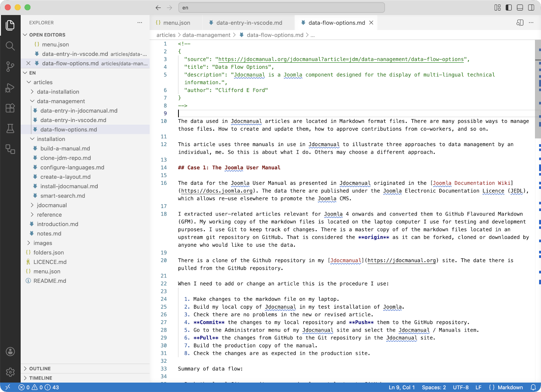541x392 pixels.
Task: Change end of line sequence LF
Action: tap(478, 387)
